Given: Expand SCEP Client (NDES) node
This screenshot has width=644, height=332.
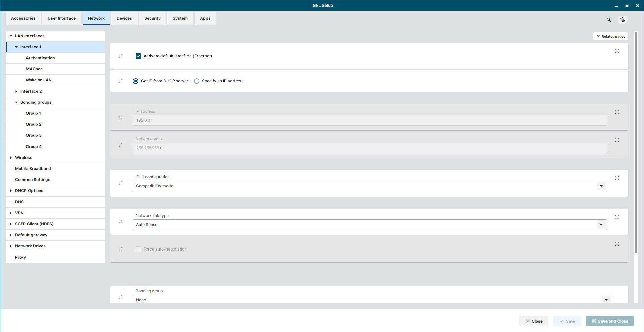Looking at the screenshot, I should click(11, 224).
